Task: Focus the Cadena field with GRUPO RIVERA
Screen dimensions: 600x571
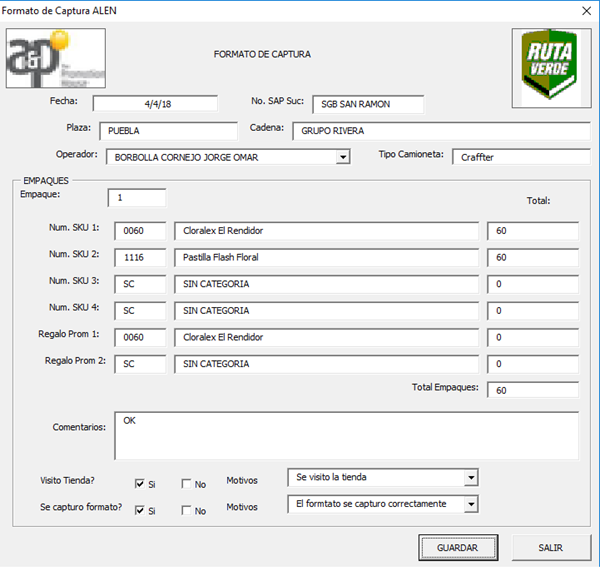Action: 442,131
